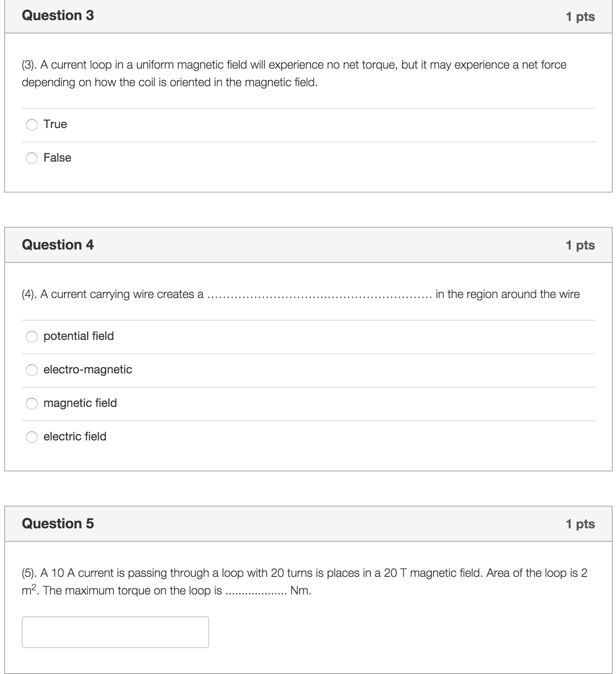Select the magnetic field option

tap(32, 403)
